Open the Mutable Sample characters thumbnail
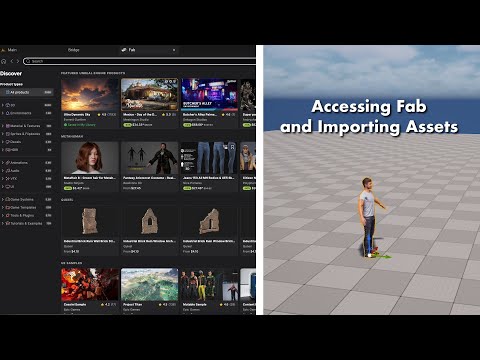 [209, 285]
